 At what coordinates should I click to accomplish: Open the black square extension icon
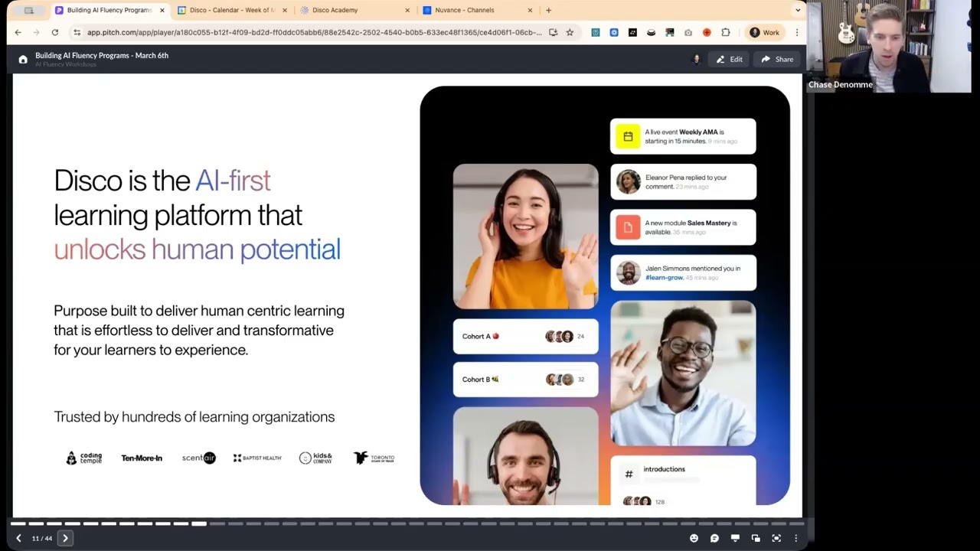click(x=632, y=32)
